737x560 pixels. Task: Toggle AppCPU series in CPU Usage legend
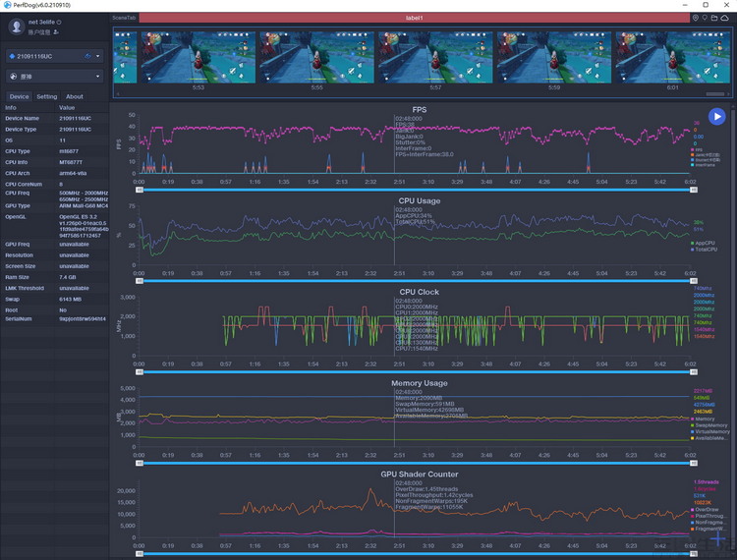703,243
